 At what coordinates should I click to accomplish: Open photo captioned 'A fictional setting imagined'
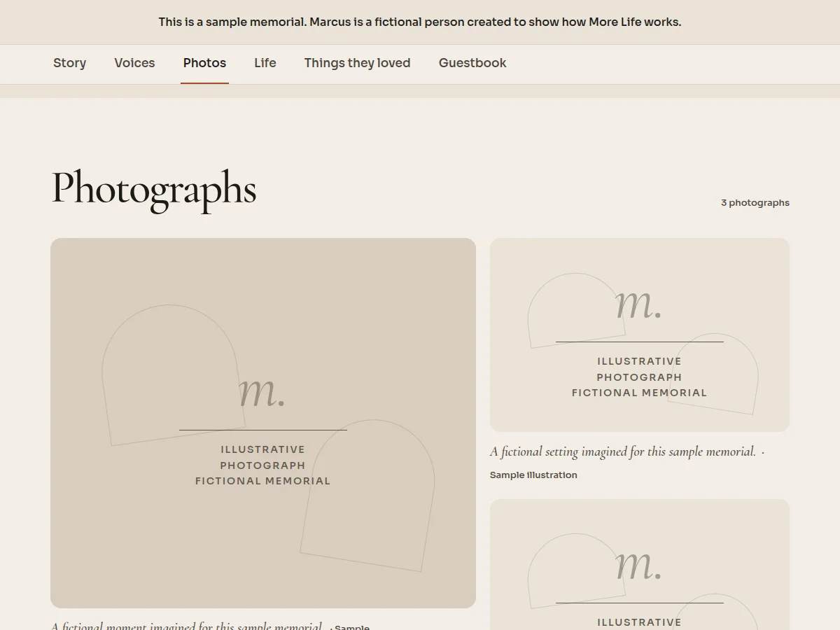click(x=640, y=335)
